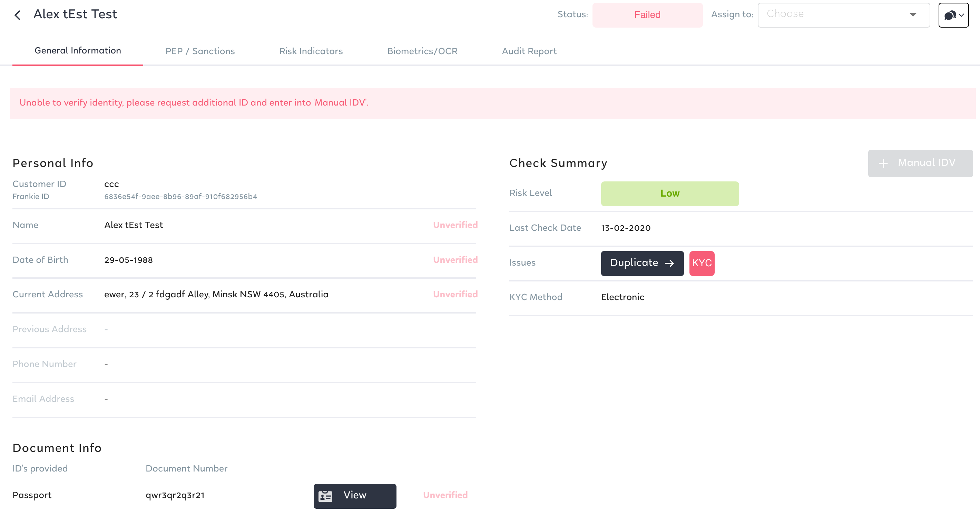Switch to the PEP / Sanctions tab
The height and width of the screenshot is (516, 980).
point(200,51)
